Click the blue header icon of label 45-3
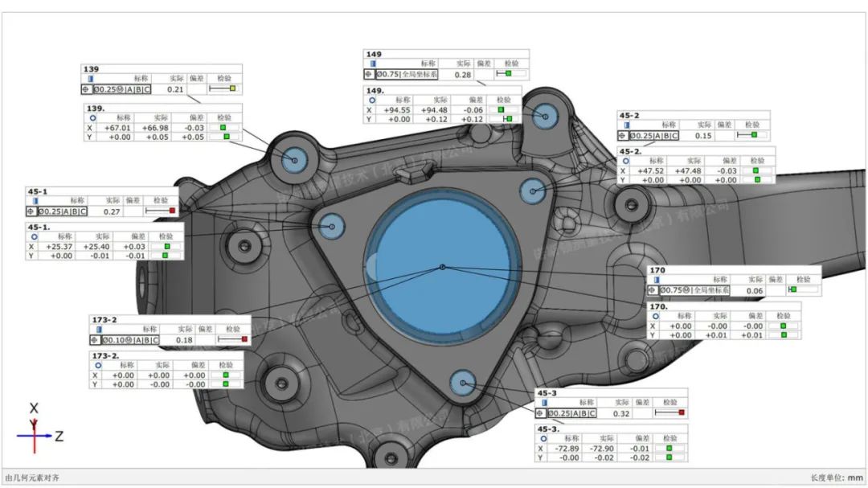 544,403
